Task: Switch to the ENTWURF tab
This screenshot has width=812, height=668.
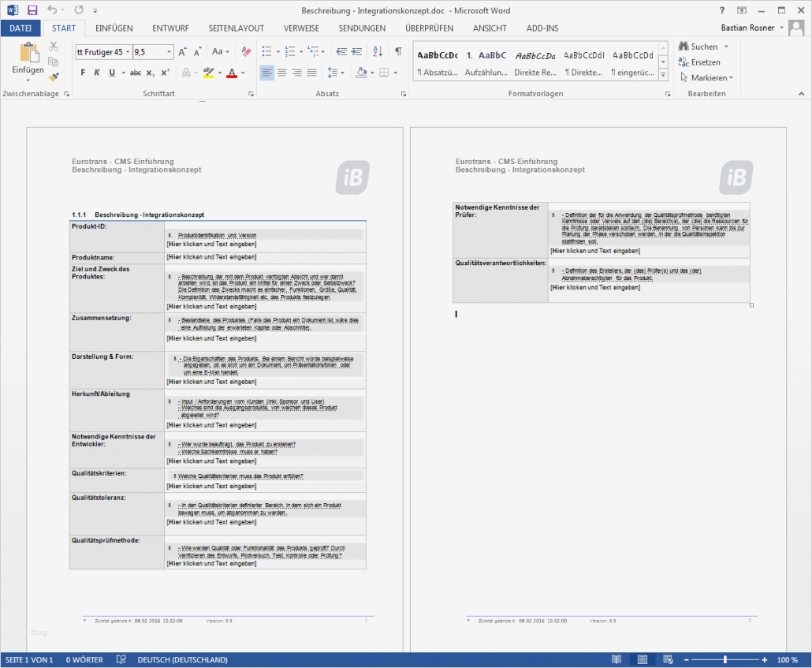Action: click(x=170, y=28)
